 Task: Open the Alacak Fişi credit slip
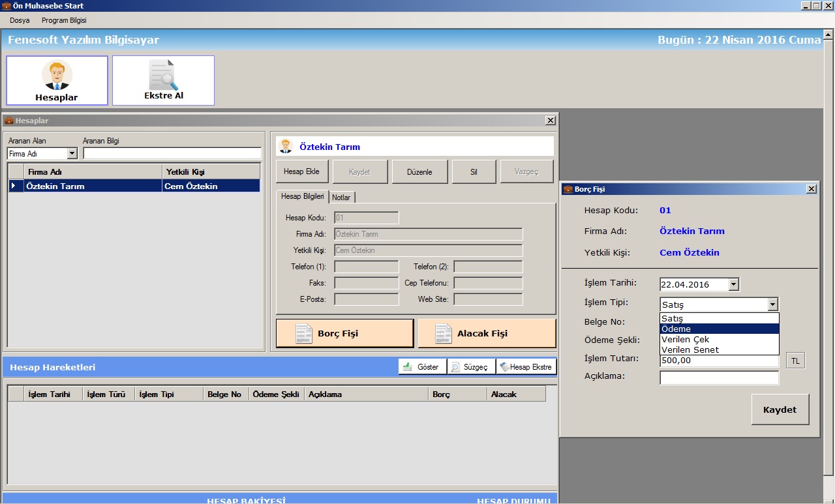coord(487,333)
